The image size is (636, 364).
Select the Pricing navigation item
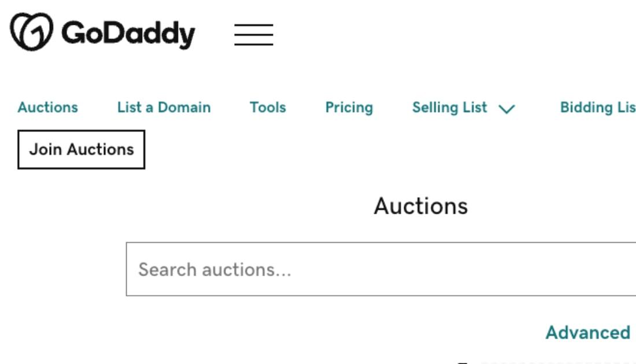[349, 107]
